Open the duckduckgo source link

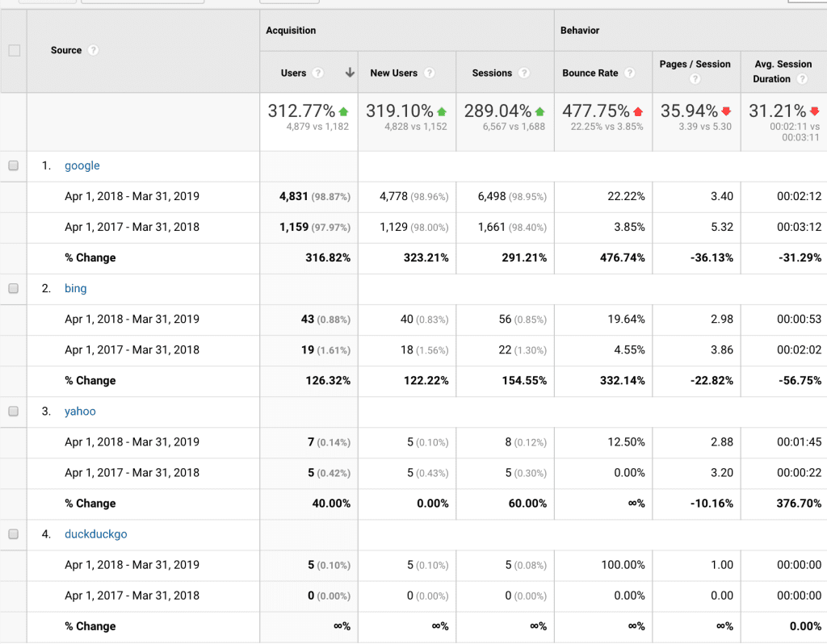[x=96, y=534]
